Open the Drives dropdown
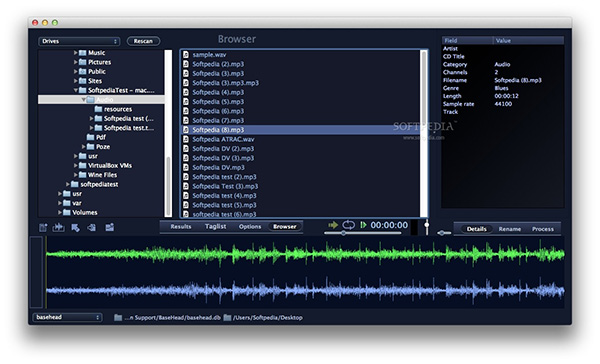Screen dimensions: 600x364 point(79,41)
